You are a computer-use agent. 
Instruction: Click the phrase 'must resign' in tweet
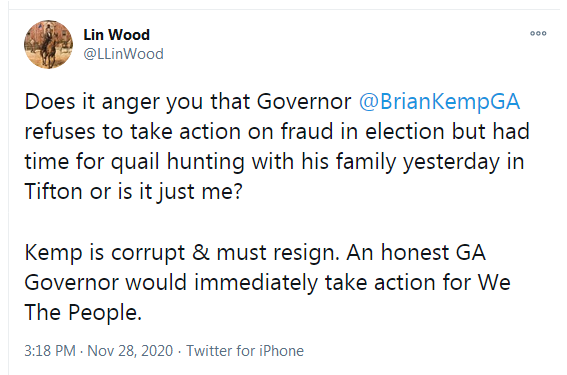pyautogui.click(x=278, y=252)
